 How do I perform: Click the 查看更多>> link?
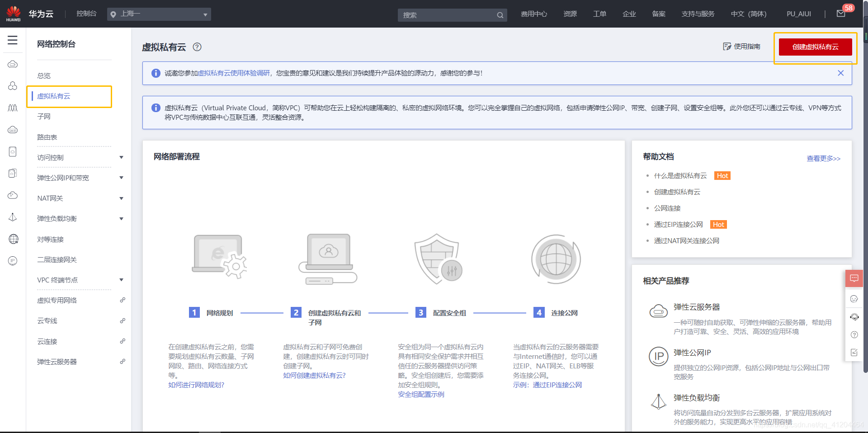pyautogui.click(x=824, y=159)
